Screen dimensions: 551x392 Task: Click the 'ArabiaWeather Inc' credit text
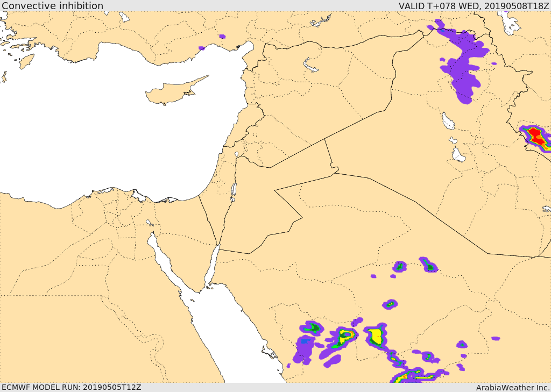coord(512,388)
